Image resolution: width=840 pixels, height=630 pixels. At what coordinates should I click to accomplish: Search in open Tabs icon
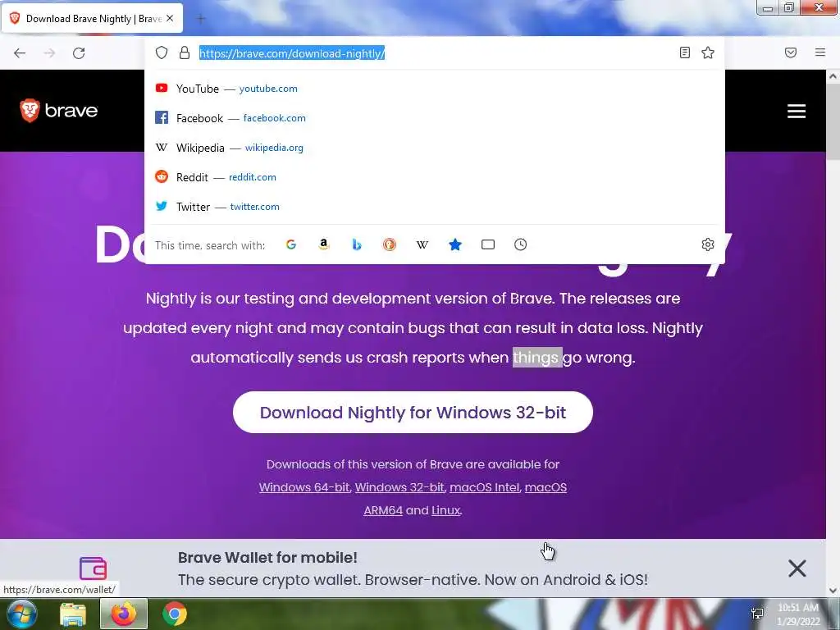pos(488,244)
